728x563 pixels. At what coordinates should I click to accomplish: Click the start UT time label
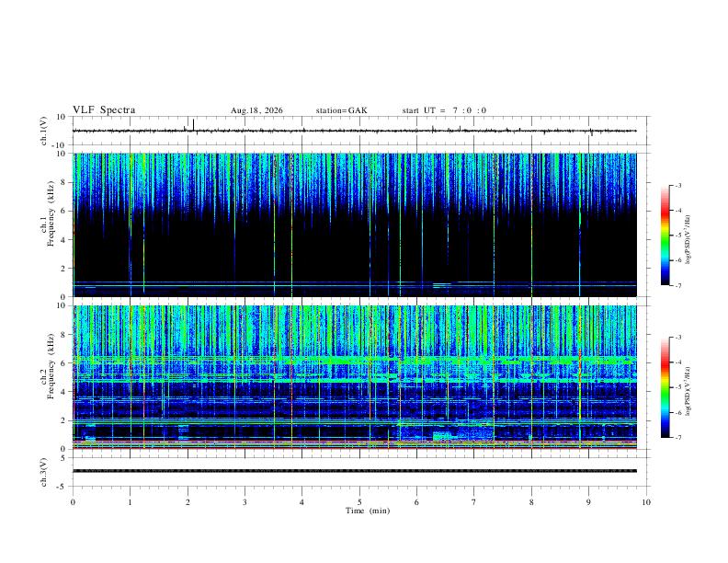pyautogui.click(x=444, y=110)
